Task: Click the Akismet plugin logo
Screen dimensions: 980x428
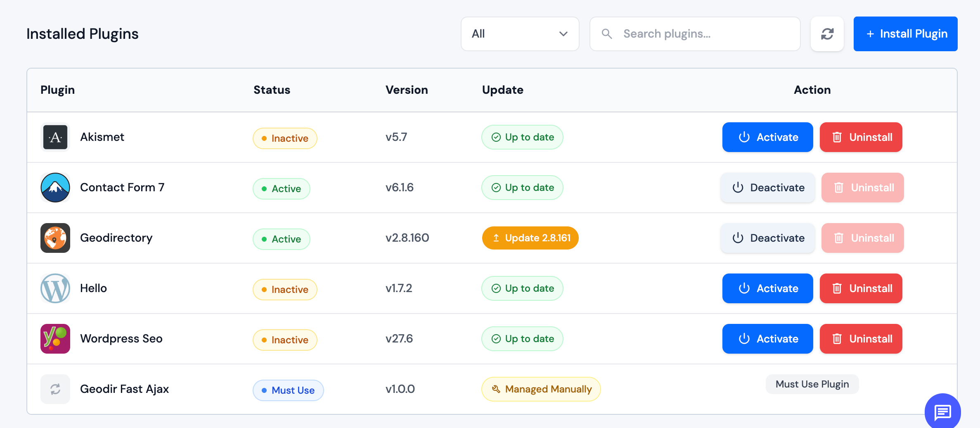Action: tap(55, 137)
